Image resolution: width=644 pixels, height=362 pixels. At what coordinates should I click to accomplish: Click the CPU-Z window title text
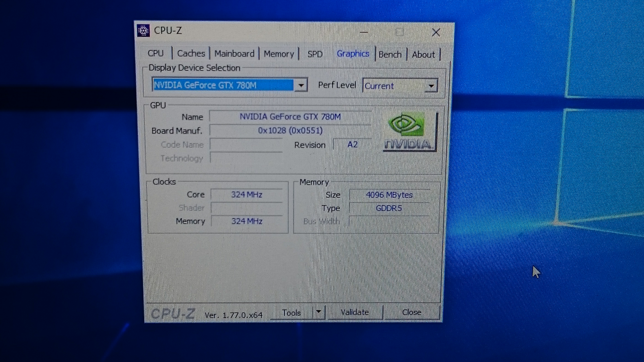pyautogui.click(x=168, y=31)
